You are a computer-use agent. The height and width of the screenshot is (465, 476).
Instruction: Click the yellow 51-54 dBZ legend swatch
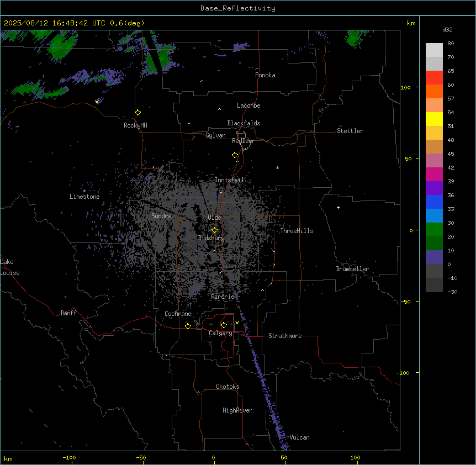[434, 119]
